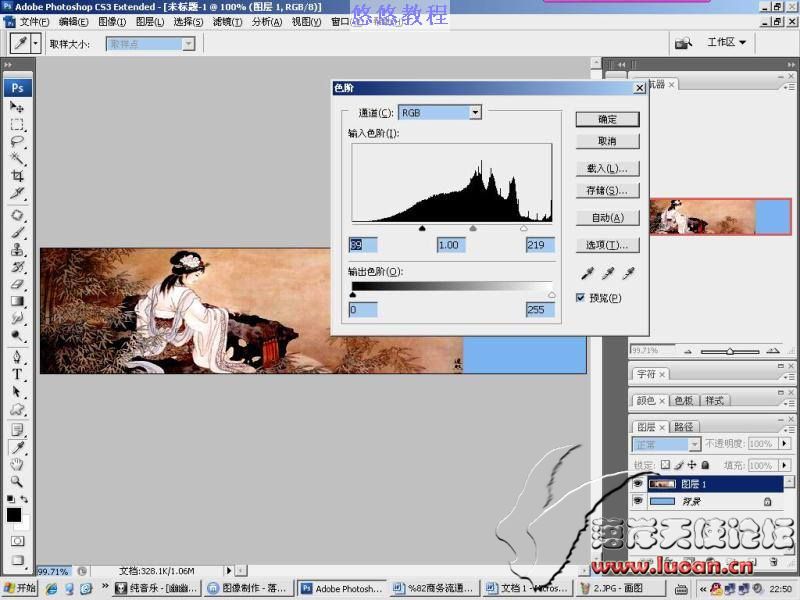
Task: Select the Magic Wand tool
Action: [x=17, y=158]
